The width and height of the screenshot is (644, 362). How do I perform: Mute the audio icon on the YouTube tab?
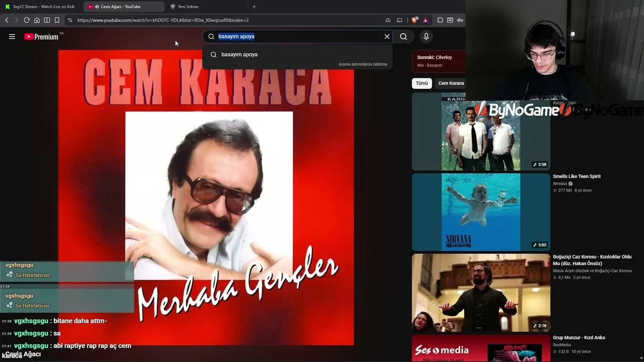coord(97,7)
